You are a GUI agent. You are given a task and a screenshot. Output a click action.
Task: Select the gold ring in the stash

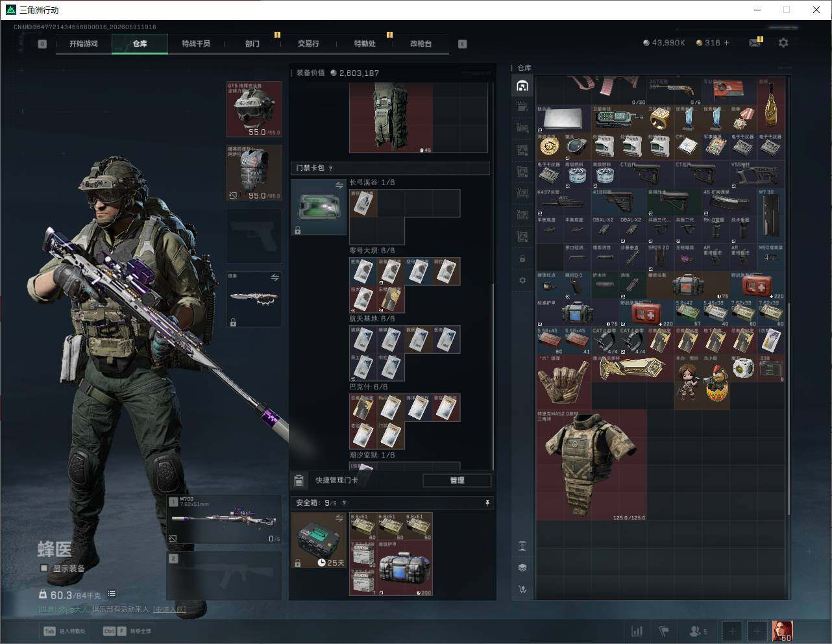[661, 119]
